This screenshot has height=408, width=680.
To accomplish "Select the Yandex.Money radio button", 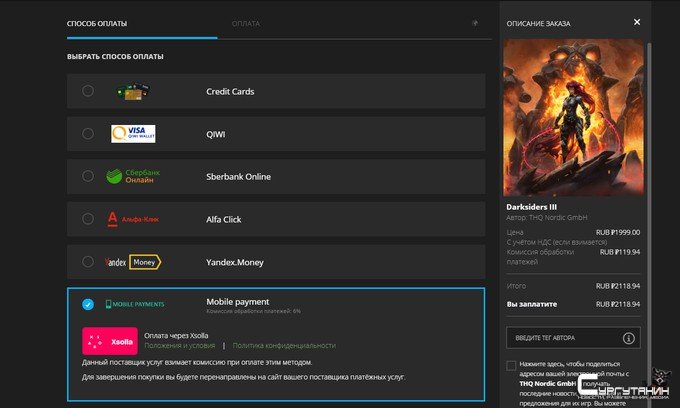I will coord(88,262).
